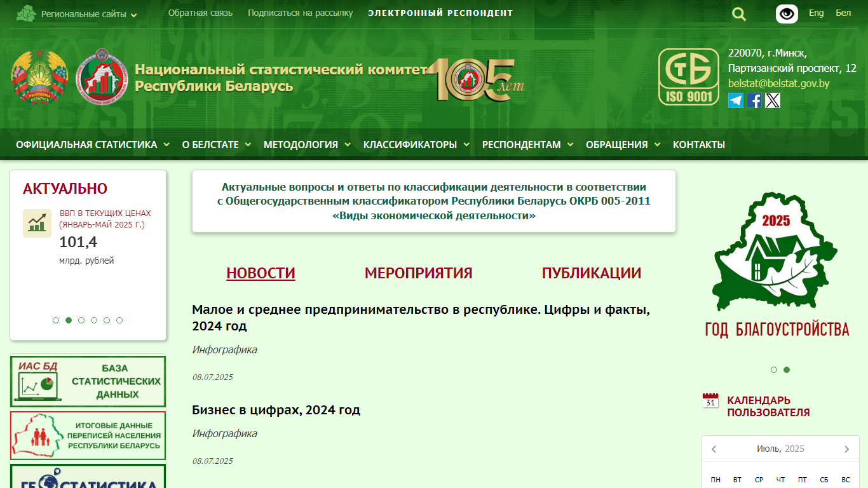This screenshot has width=868, height=488.
Task: Open Контакты menu item
Action: [699, 145]
